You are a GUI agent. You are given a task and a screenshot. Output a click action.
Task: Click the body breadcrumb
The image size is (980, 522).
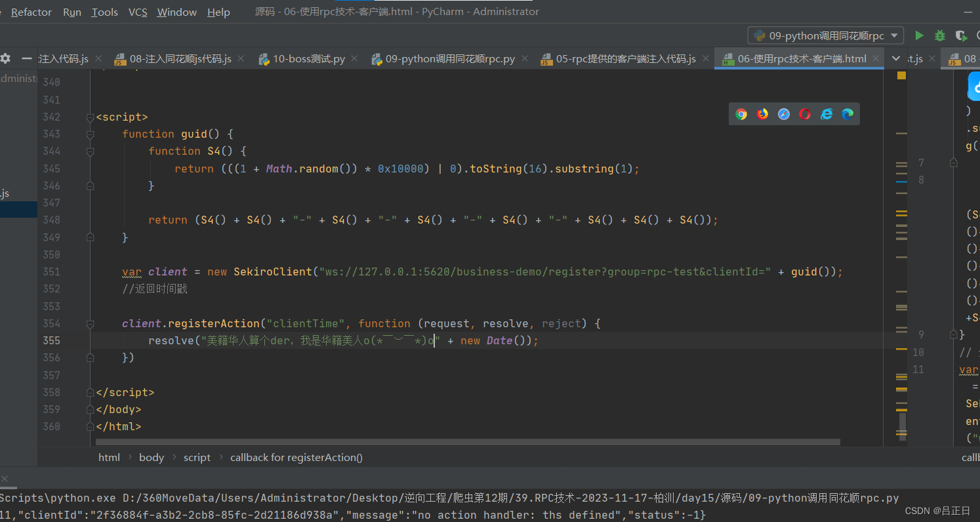tap(152, 457)
